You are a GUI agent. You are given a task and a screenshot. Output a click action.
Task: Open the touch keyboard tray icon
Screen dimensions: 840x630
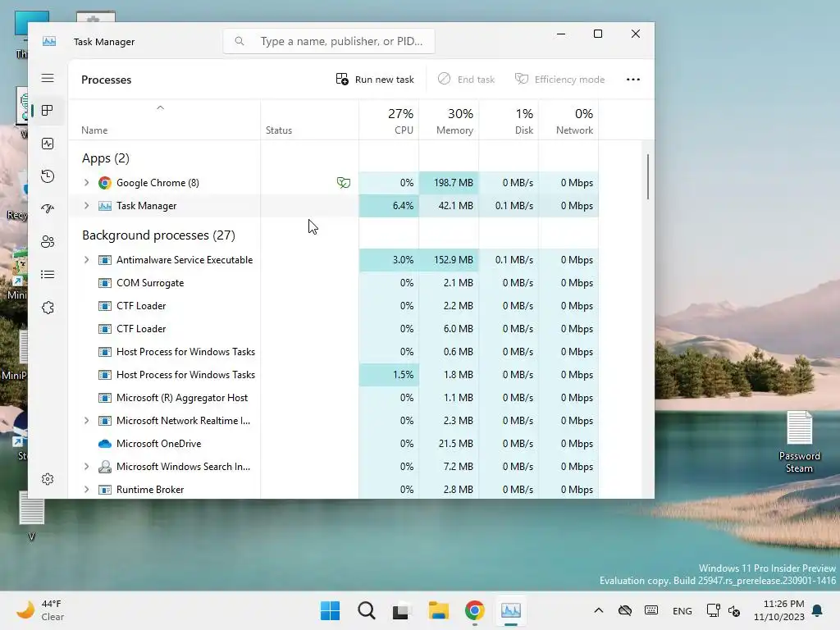(651, 610)
